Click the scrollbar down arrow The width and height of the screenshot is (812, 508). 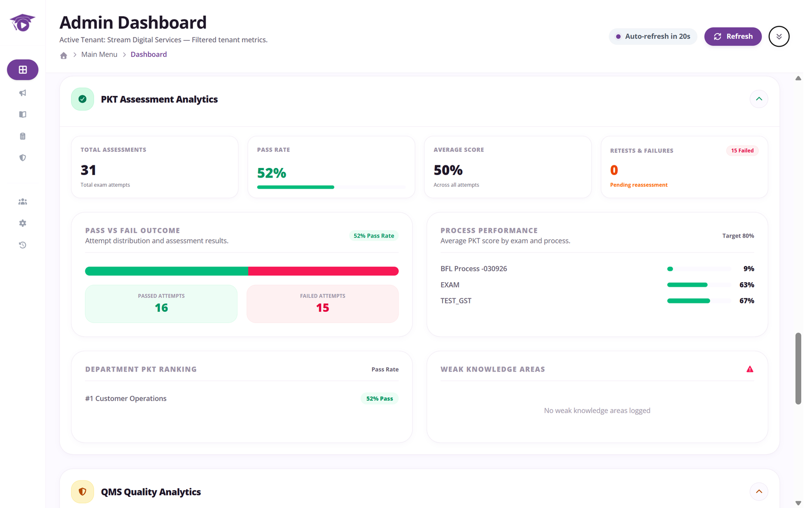tap(798, 503)
